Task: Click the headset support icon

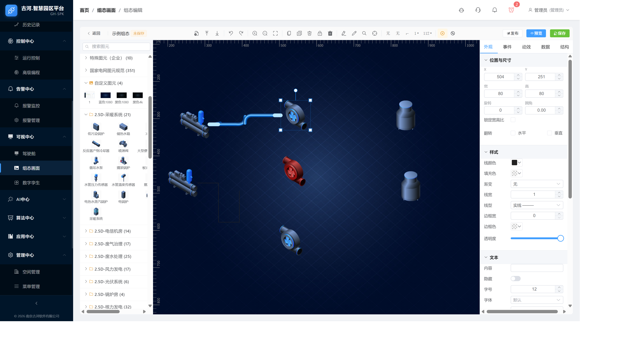Action: click(x=478, y=10)
